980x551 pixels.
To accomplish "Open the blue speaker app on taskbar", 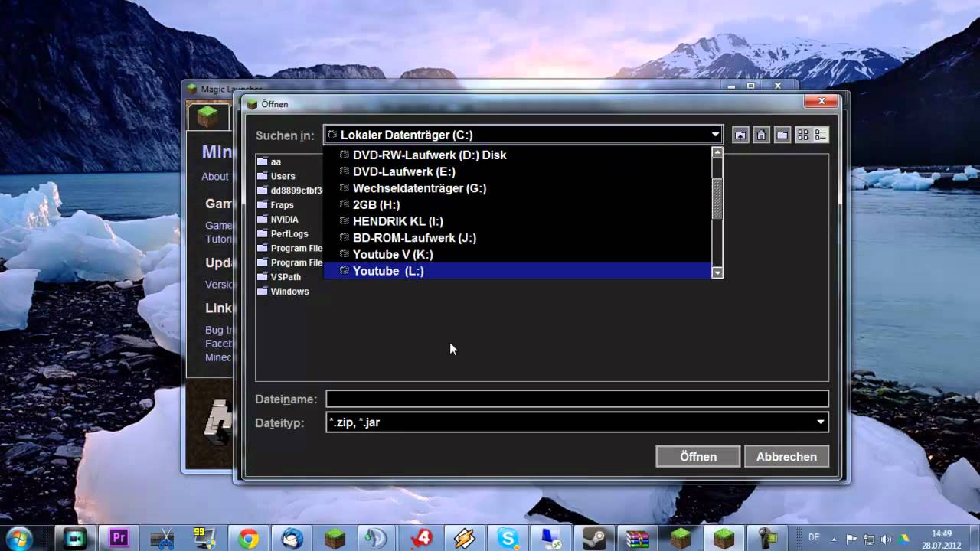I will pos(377,538).
